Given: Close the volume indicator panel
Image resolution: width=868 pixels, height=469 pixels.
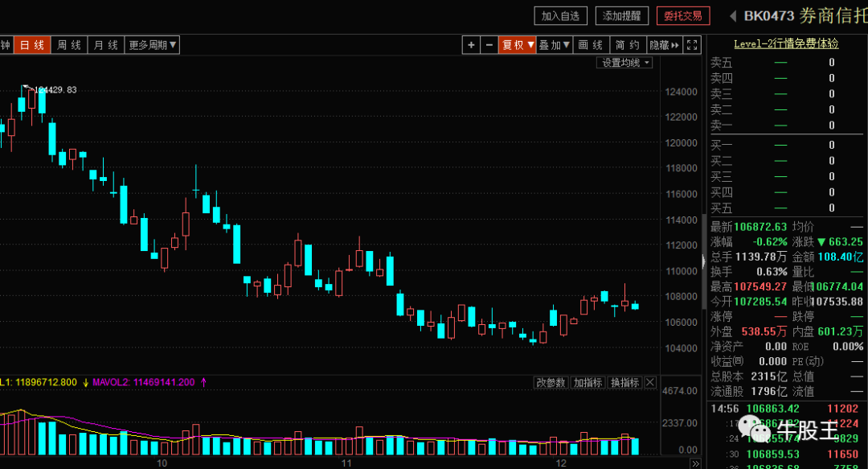Looking at the screenshot, I should click(x=650, y=382).
